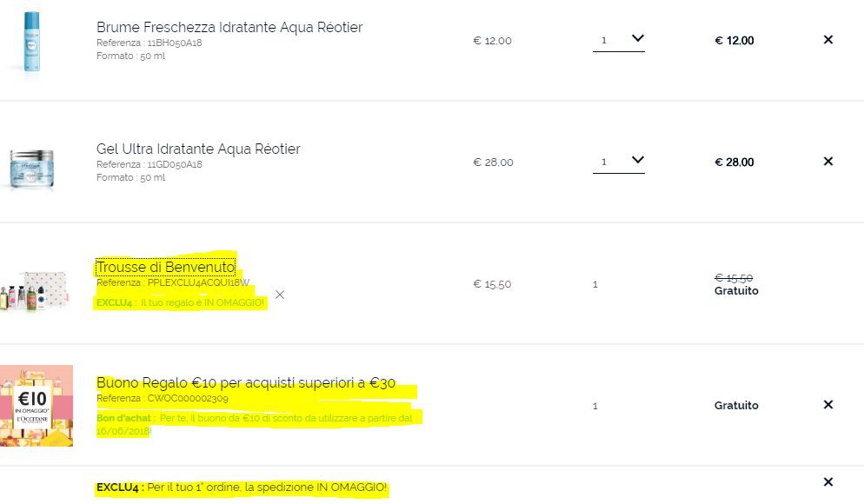Open the Brume Freschezza Idratante Aqua Réotier product
This screenshot has height=504, width=864.
pos(229,27)
